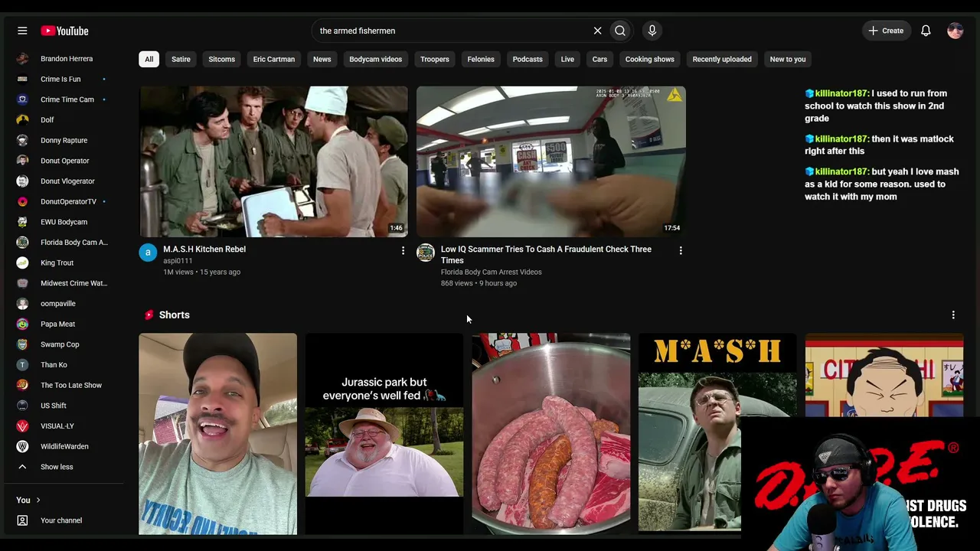Open Crime Is Fun channel
Viewport: 980px width, 551px height.
[x=64, y=79]
